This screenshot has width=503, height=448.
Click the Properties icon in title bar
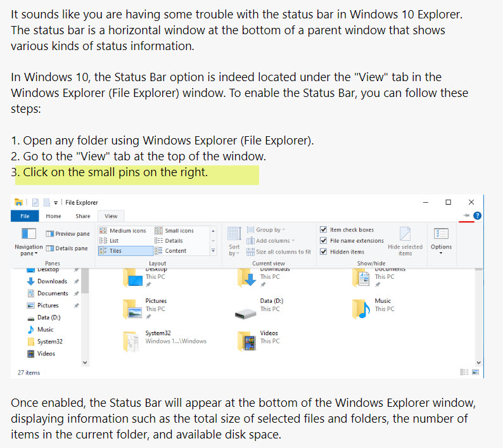pyautogui.click(x=35, y=202)
